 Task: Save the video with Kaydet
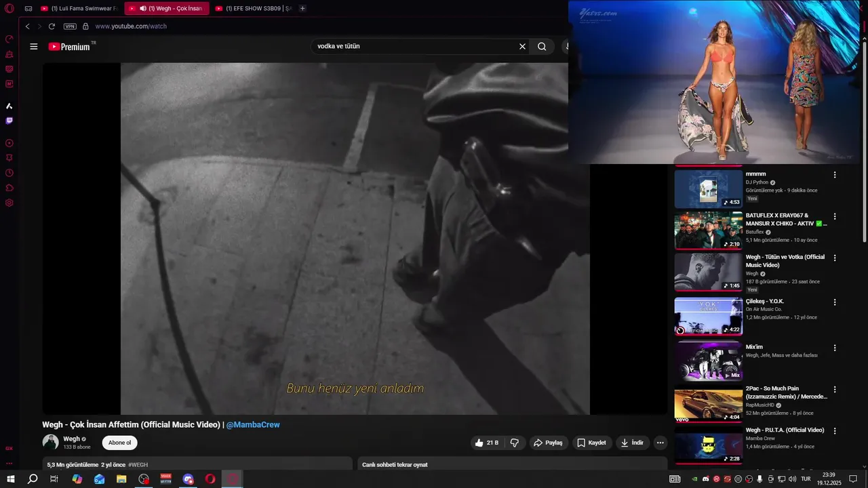click(x=591, y=443)
